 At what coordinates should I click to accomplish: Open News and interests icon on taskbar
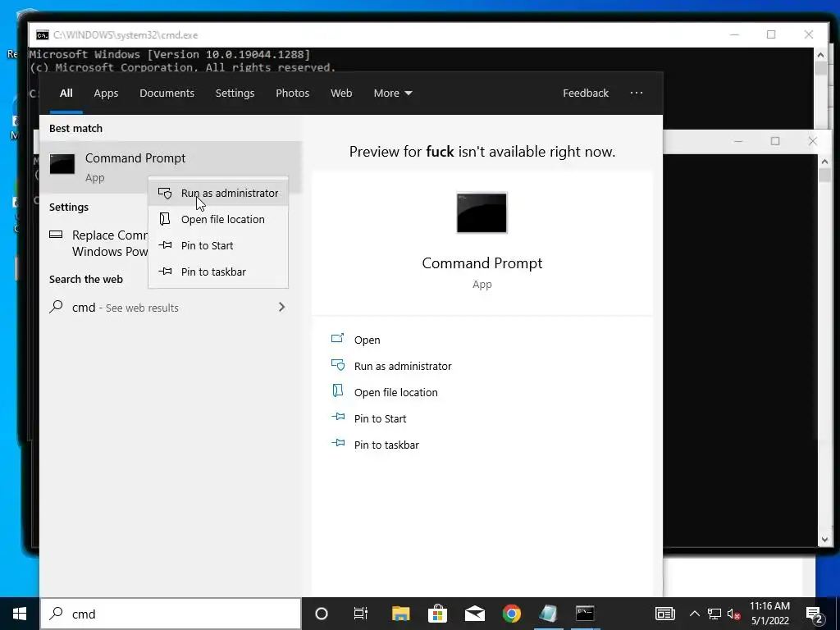pyautogui.click(x=664, y=614)
